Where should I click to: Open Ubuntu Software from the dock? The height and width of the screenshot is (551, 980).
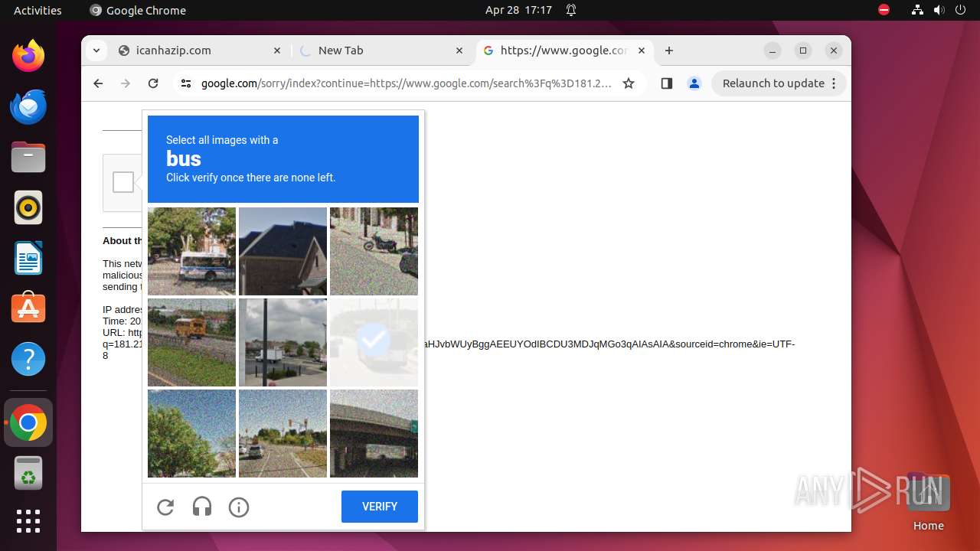coord(28,308)
